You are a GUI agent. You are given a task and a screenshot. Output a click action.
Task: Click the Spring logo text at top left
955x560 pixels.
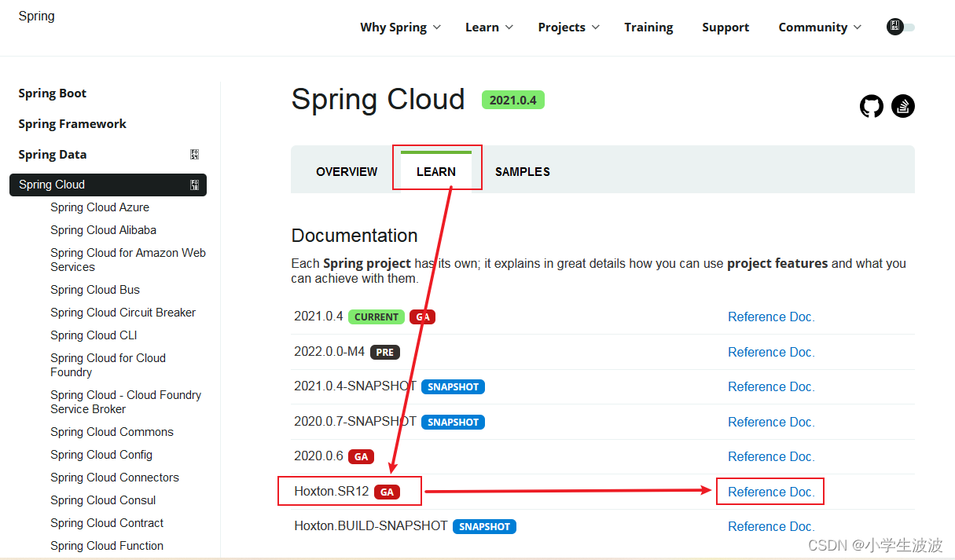click(37, 16)
